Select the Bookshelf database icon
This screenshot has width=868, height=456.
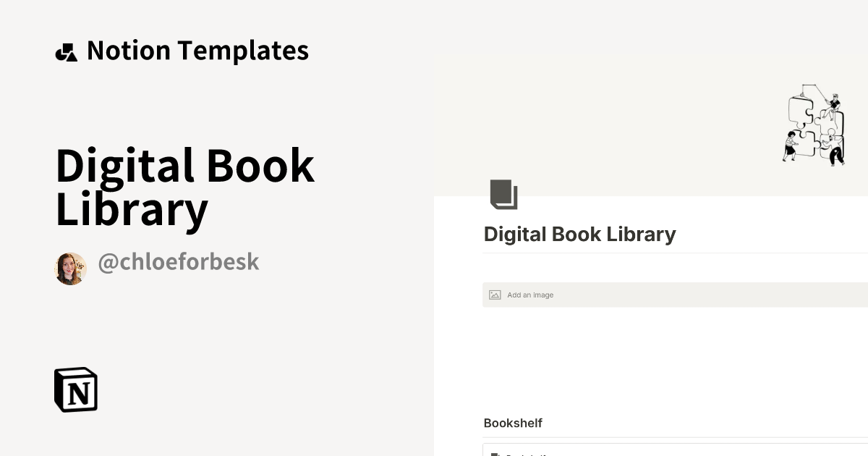point(495,454)
